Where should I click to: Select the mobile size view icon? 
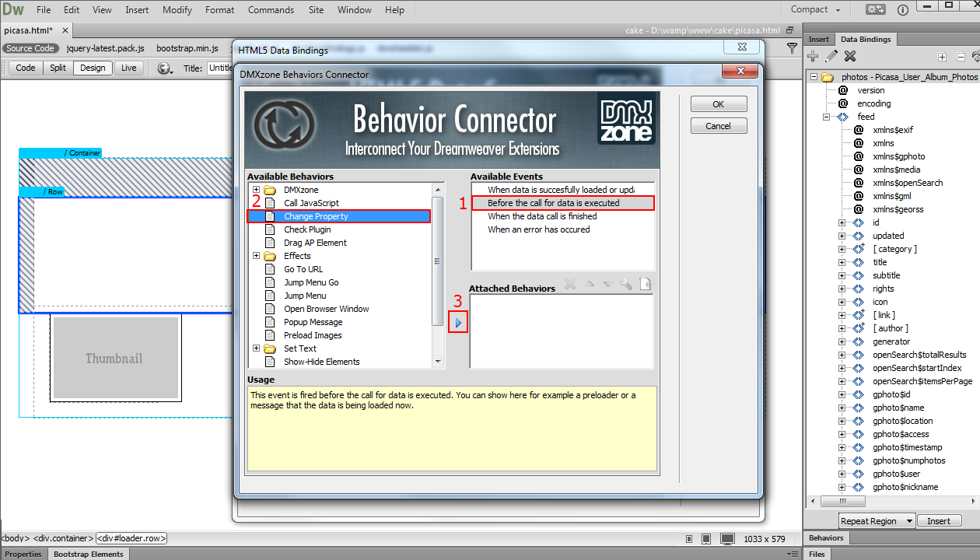point(690,539)
